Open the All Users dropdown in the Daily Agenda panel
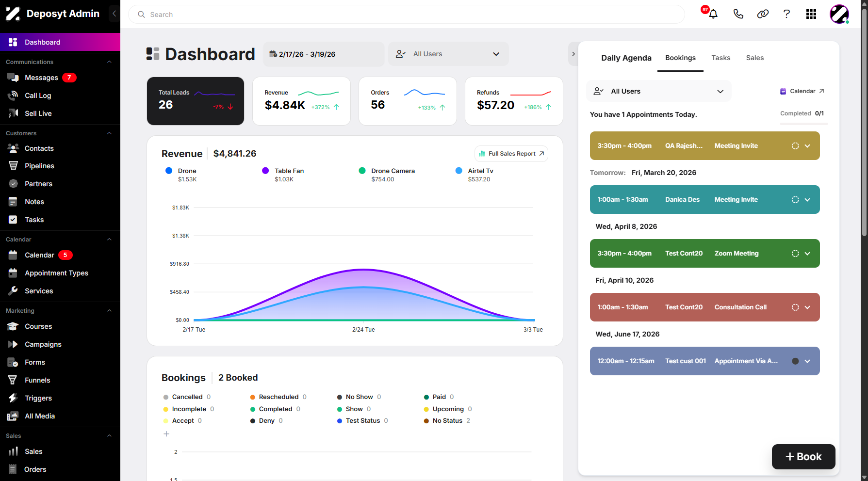Viewport: 868px width, 481px height. tap(659, 91)
